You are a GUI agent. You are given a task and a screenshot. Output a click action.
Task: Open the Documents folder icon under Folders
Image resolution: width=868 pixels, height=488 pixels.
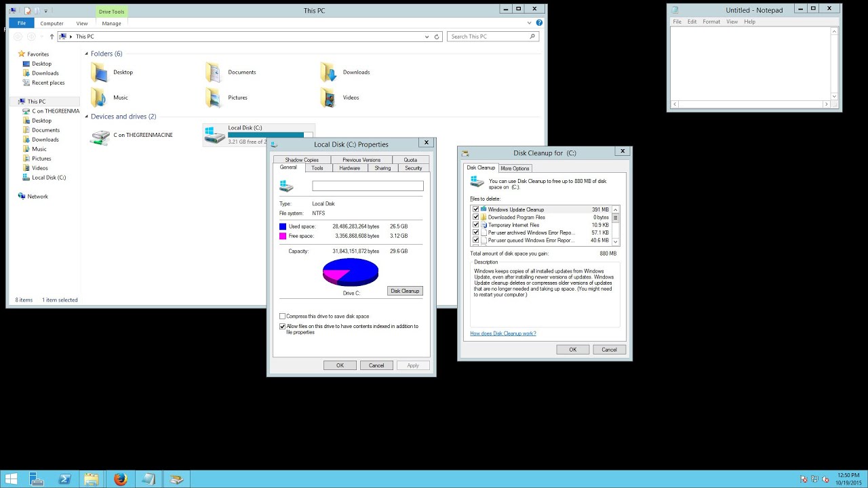[214, 72]
